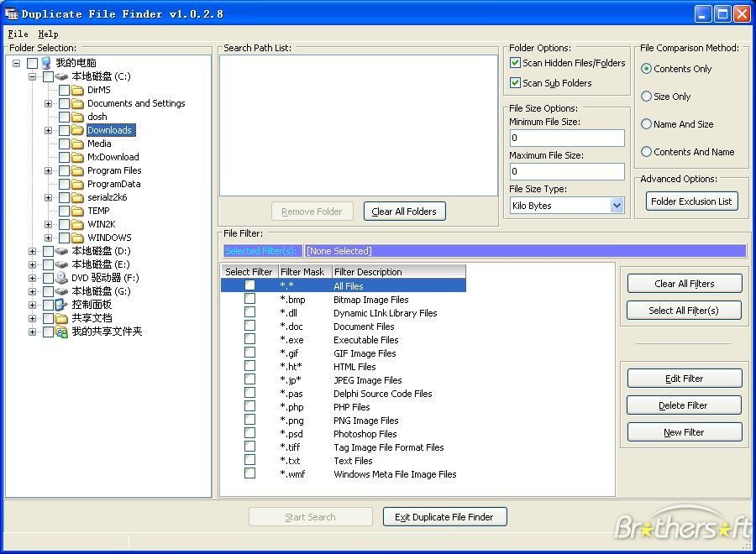Viewport: 756px width, 554px height.
Task: Expand the local disk D: node
Action: 32,251
